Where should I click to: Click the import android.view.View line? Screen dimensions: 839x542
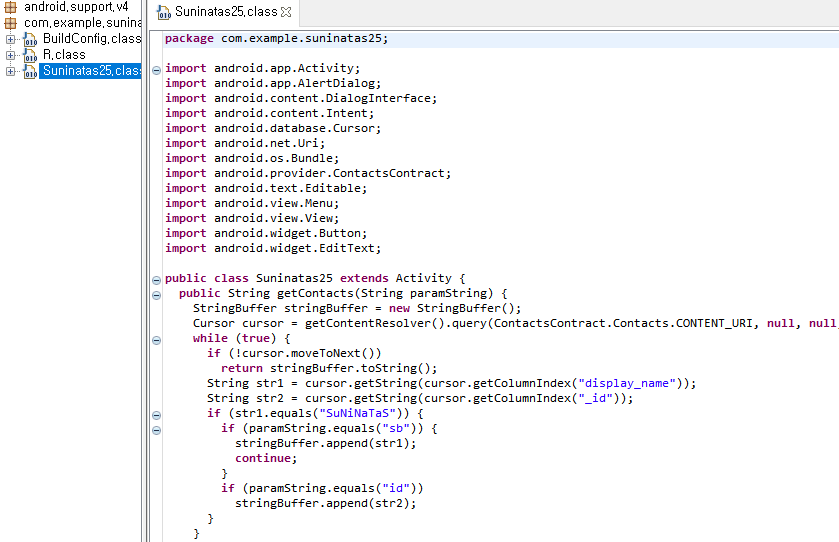[x=252, y=218]
